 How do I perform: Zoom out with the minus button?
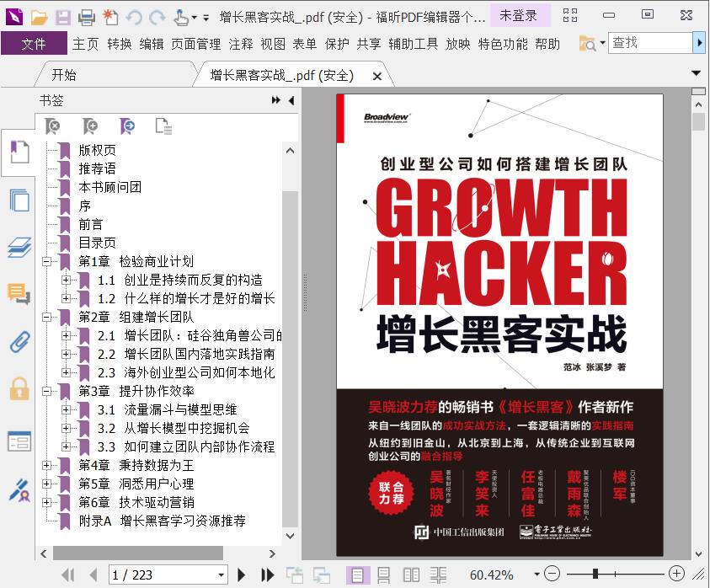[x=552, y=574]
